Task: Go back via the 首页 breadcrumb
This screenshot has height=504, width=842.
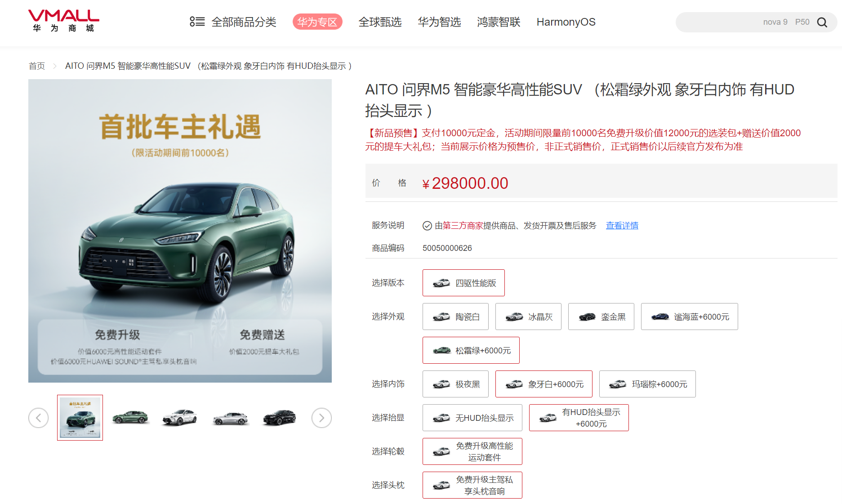Action: tap(36, 66)
